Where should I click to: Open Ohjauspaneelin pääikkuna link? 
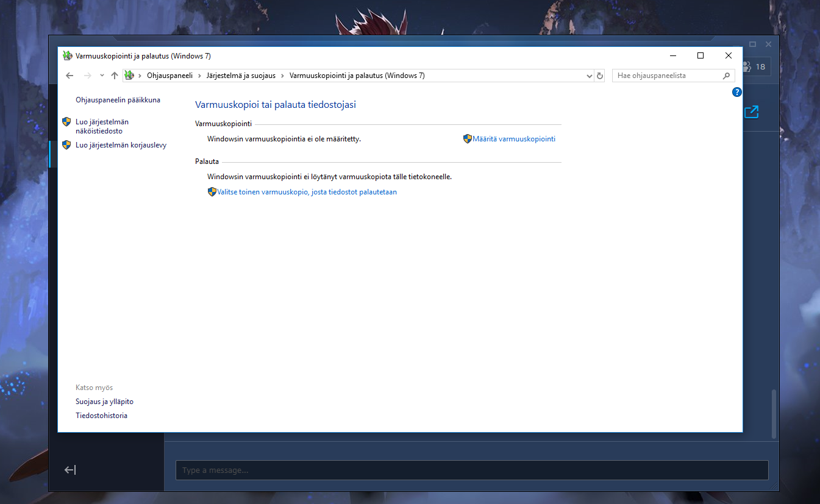click(118, 100)
